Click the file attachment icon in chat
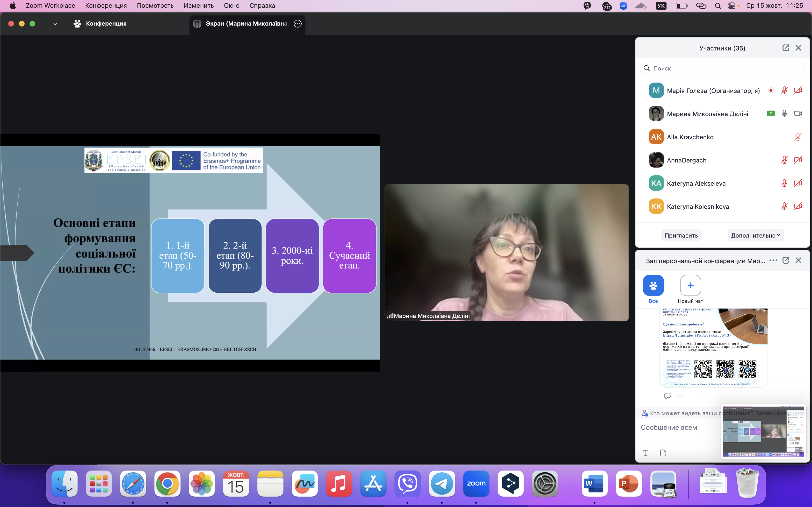This screenshot has height=507, width=812. 663,453
